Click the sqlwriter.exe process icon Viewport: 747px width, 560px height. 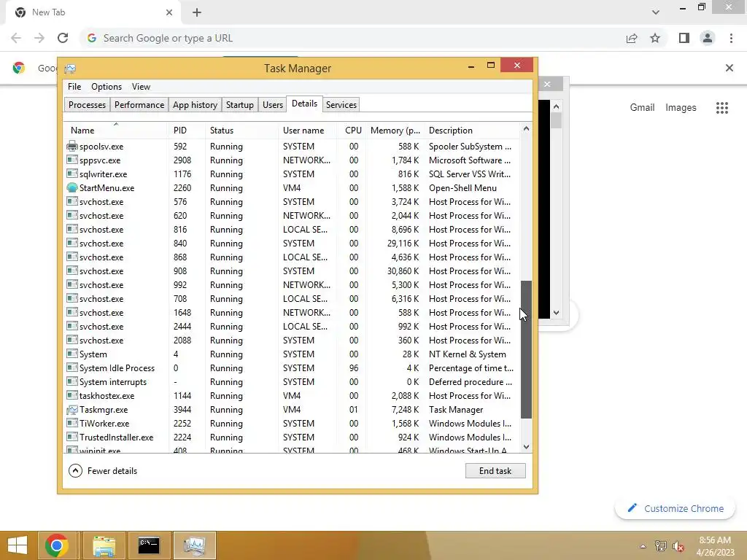click(x=72, y=174)
